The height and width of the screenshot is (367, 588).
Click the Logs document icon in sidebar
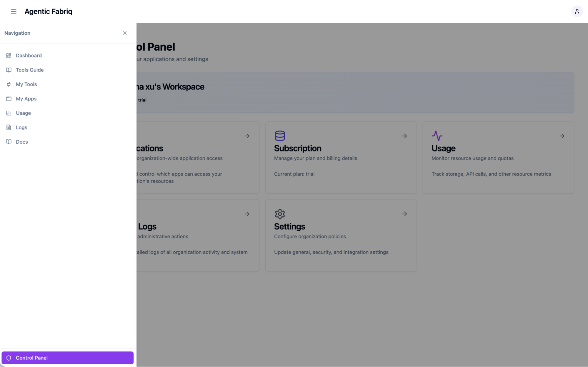pyautogui.click(x=9, y=127)
